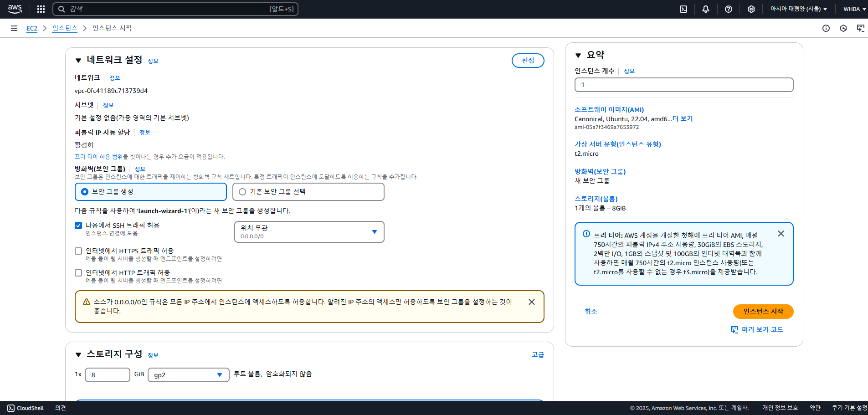Open the notifications bell
The width and height of the screenshot is (868, 415).
point(706,9)
